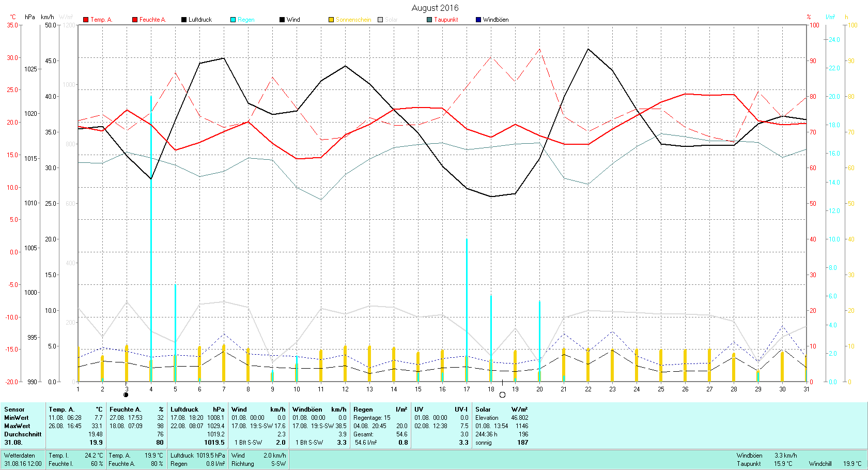The image size is (868, 470).
Task: Click the black Wind legend swatch
Action: click(x=282, y=20)
